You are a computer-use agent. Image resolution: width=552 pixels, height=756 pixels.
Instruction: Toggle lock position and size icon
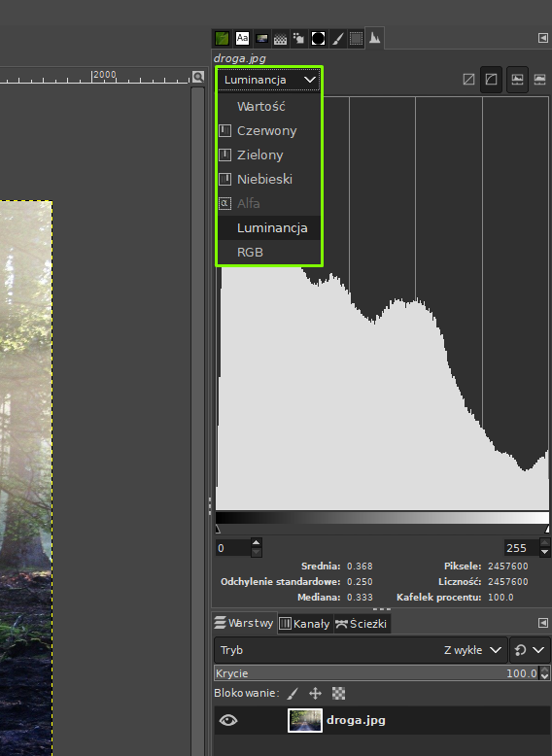pyautogui.click(x=315, y=693)
